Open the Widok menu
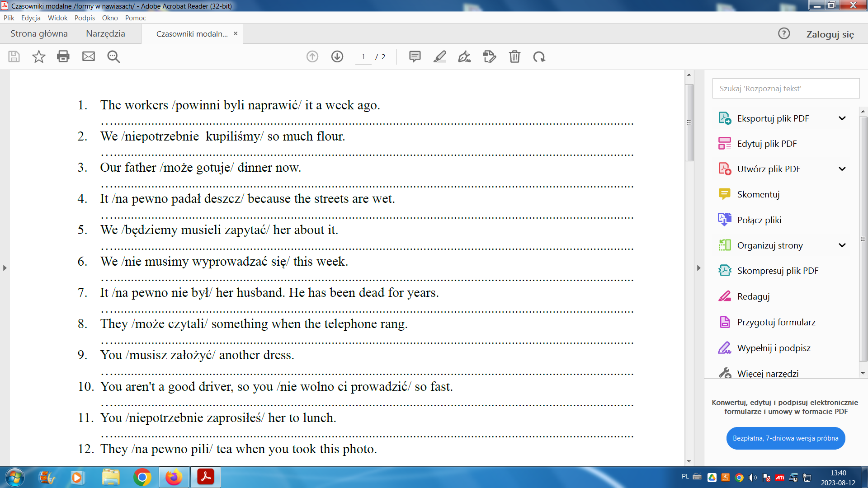The image size is (868, 488). pos(57,18)
